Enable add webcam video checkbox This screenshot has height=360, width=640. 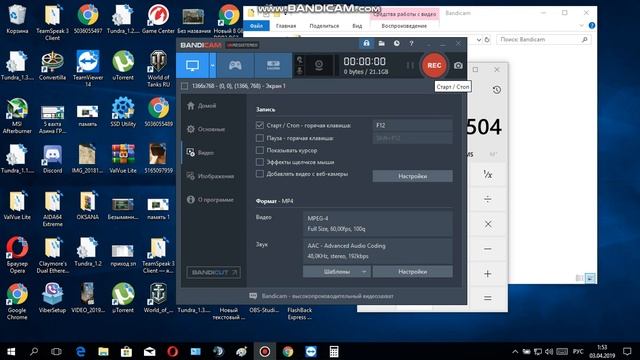coord(260,174)
